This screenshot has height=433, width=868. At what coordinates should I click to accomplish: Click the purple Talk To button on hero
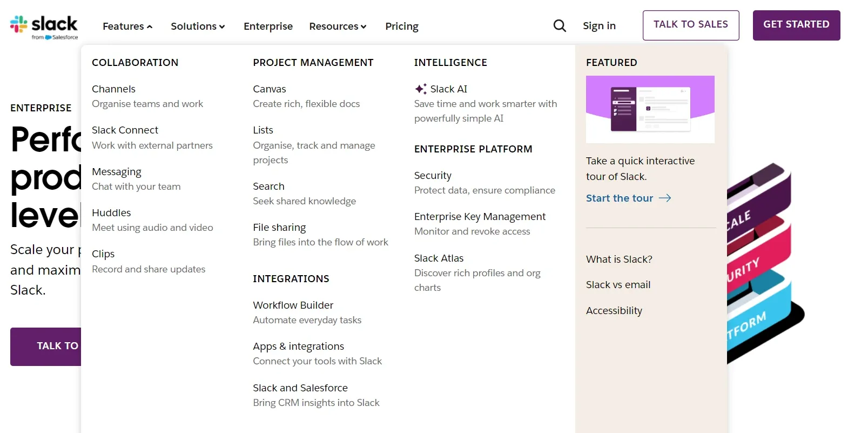(x=45, y=347)
